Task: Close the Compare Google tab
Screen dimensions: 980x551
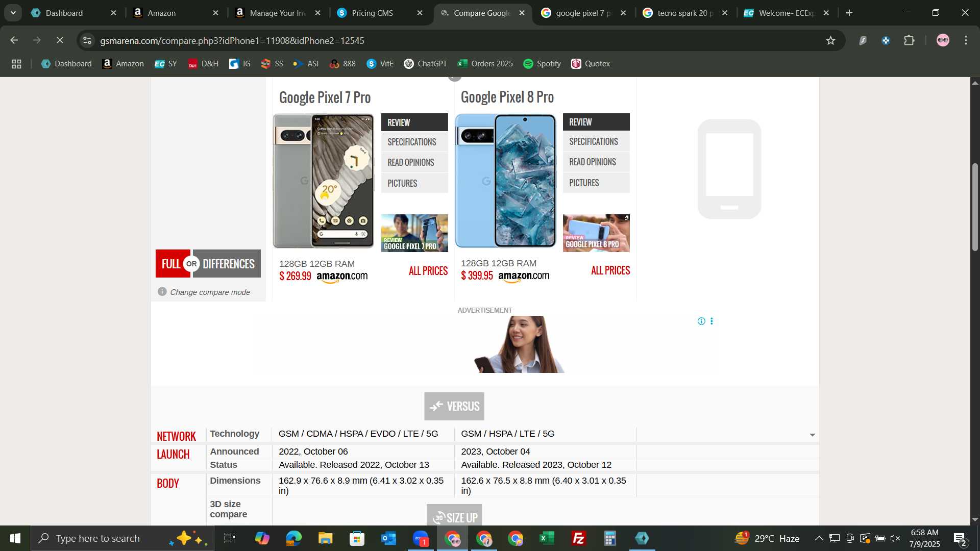Action: pos(522,13)
